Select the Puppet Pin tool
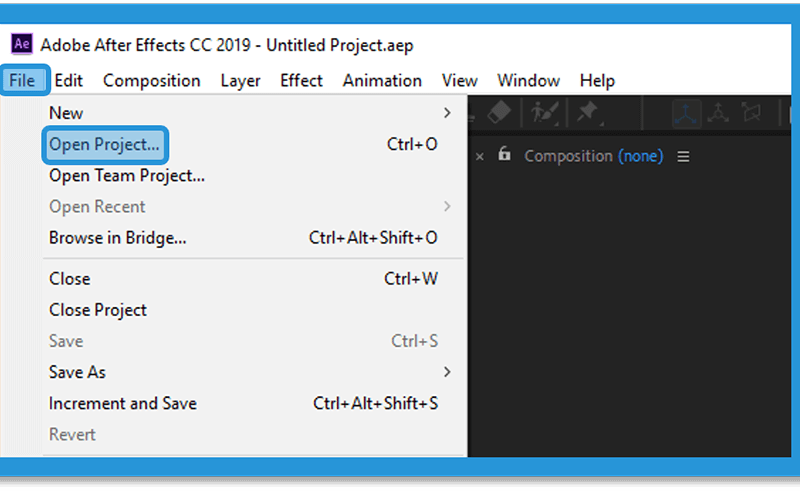Image resolution: width=800 pixels, height=491 pixels. [588, 112]
